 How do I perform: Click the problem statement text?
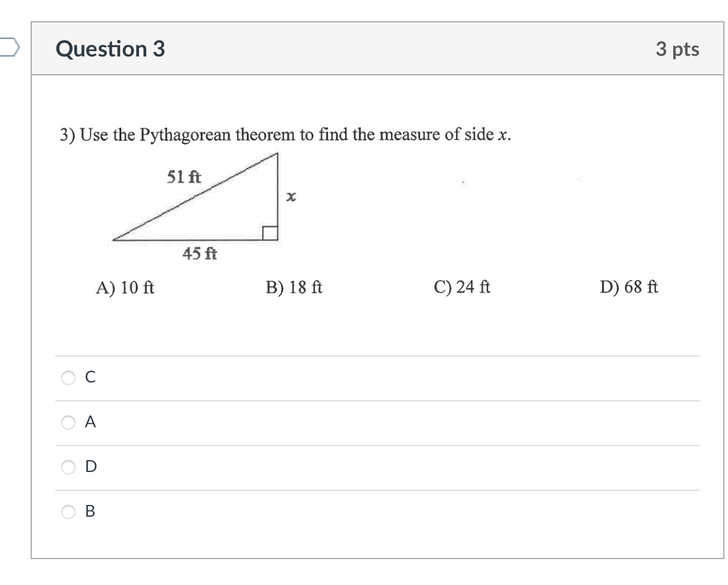[x=283, y=134]
